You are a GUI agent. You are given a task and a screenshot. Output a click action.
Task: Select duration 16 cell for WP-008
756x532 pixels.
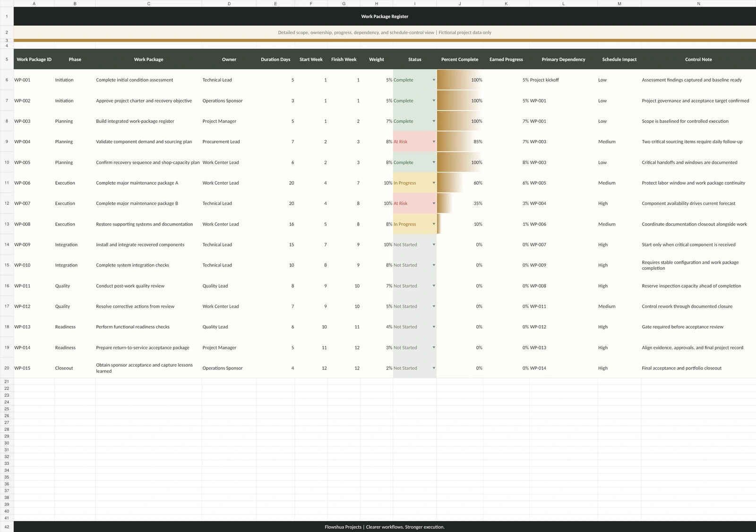(275, 224)
